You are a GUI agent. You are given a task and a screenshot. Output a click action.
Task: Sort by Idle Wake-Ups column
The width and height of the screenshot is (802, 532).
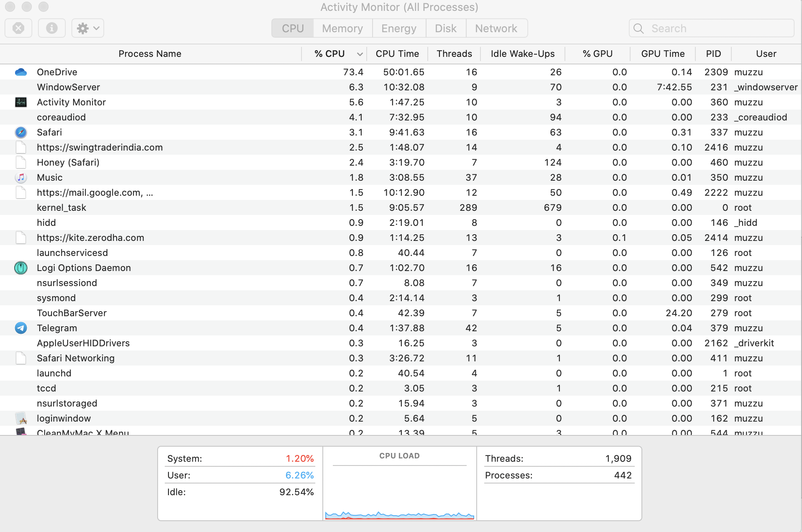[523, 54]
